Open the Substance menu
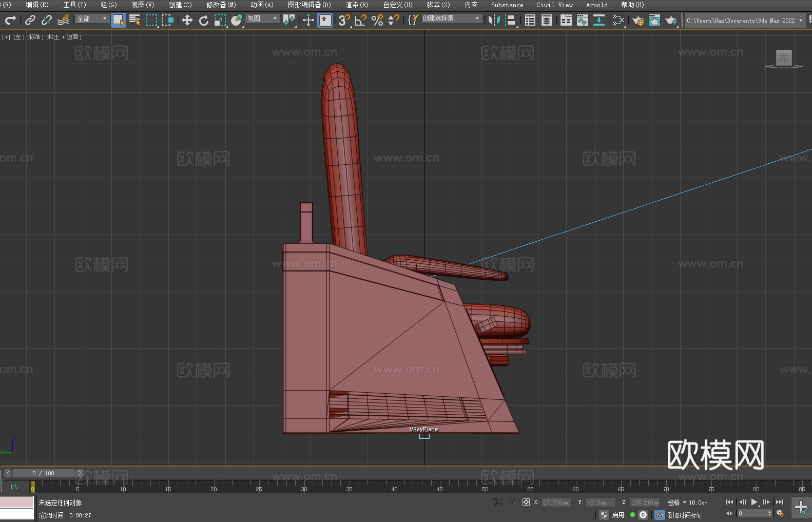 (507, 5)
